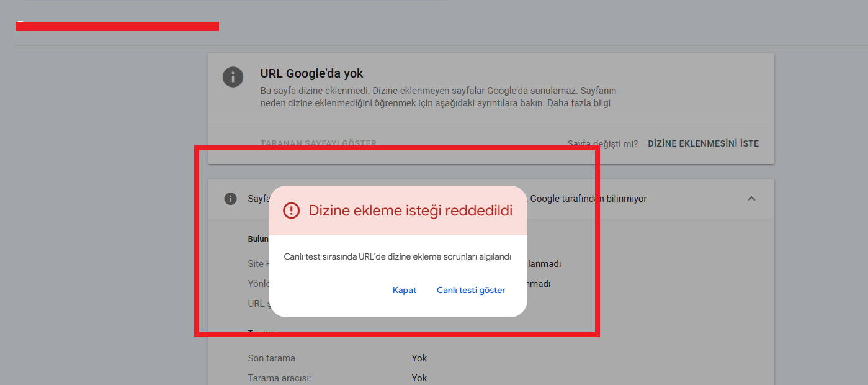The height and width of the screenshot is (385, 868).
Task: Click TARANAN SAYFAYI GÖSTER button
Action: tap(318, 143)
